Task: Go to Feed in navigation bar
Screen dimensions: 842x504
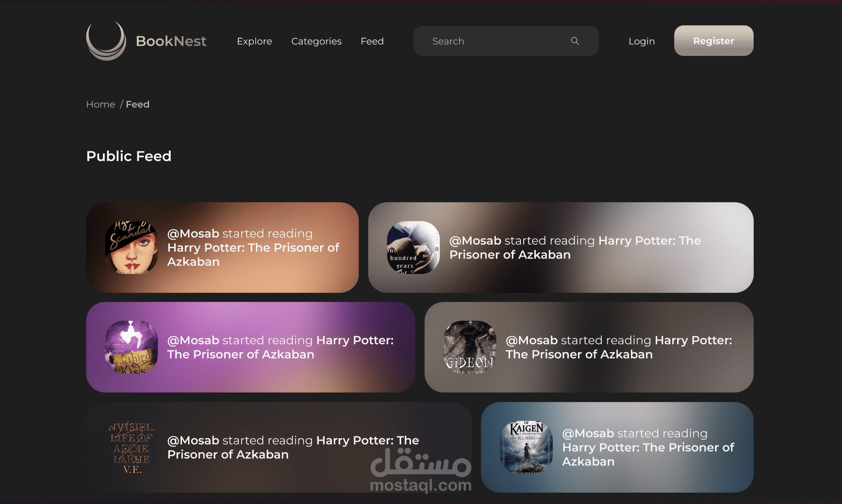Action: 372,41
